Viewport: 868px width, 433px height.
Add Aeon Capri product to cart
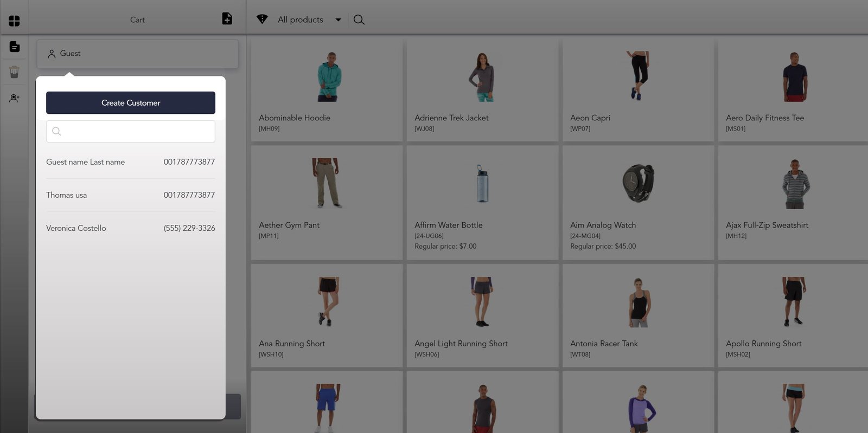point(638,89)
